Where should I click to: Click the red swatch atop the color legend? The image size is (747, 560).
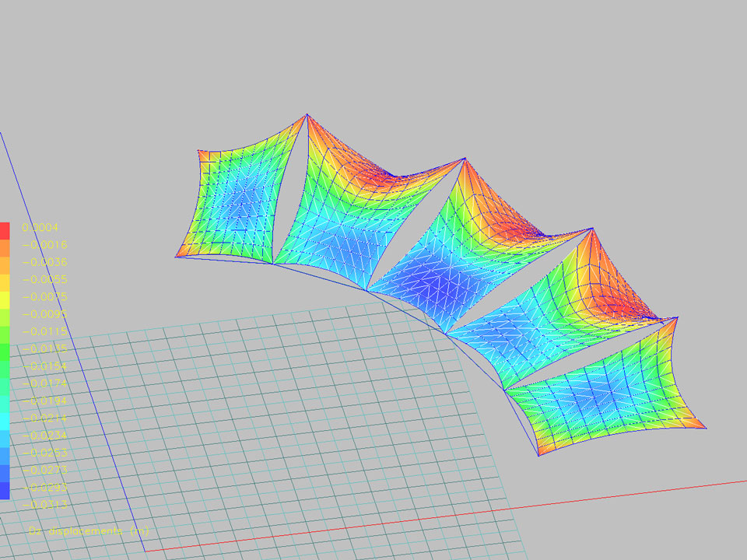tap(5, 230)
